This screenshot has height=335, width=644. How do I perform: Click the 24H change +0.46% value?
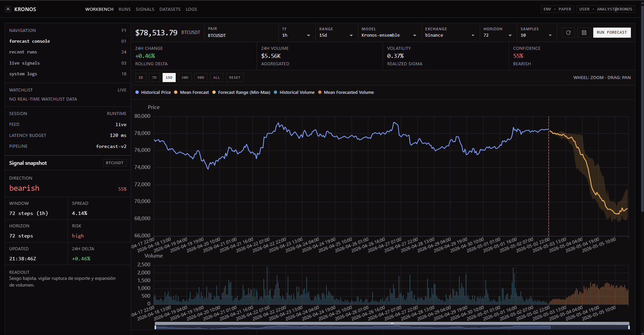[145, 56]
